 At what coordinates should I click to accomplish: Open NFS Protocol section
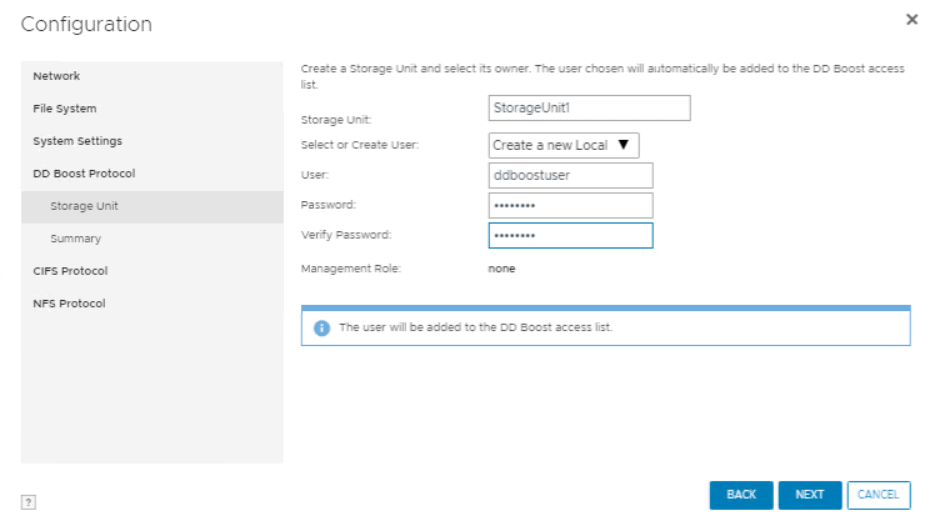coord(68,303)
